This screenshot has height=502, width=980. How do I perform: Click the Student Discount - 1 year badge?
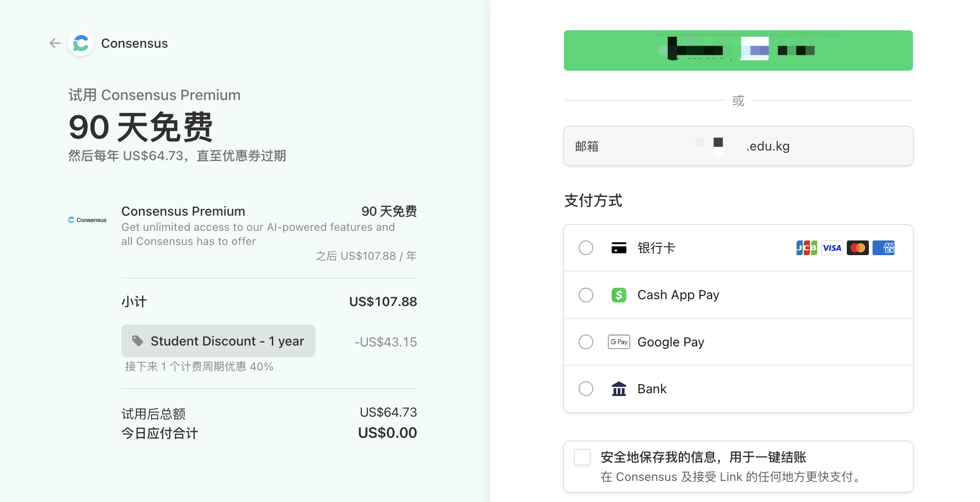click(218, 341)
